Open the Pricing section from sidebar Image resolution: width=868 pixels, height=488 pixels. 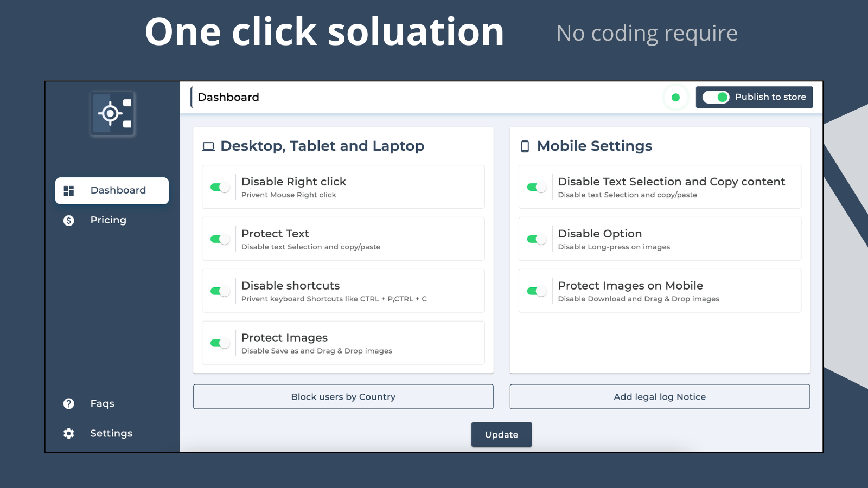[108, 220]
